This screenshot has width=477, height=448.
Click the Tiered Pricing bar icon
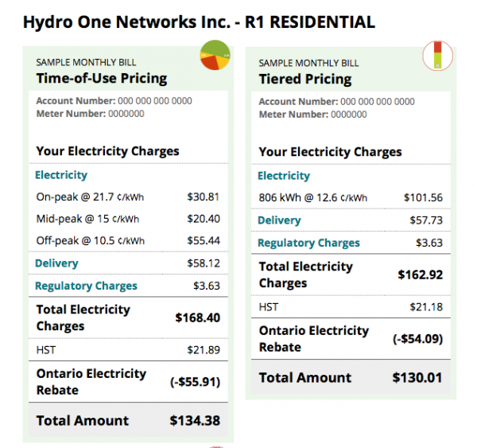436,55
